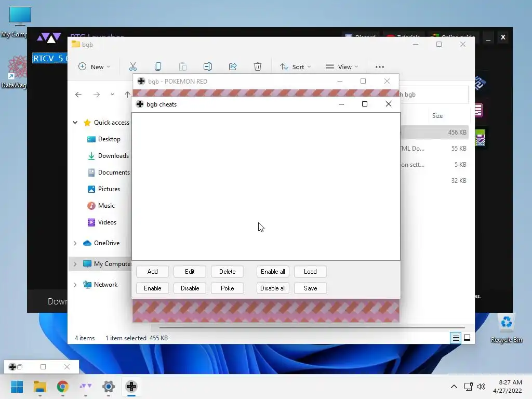The width and height of the screenshot is (532, 399).
Task: Close the RTC Launcher window
Action: point(503,37)
